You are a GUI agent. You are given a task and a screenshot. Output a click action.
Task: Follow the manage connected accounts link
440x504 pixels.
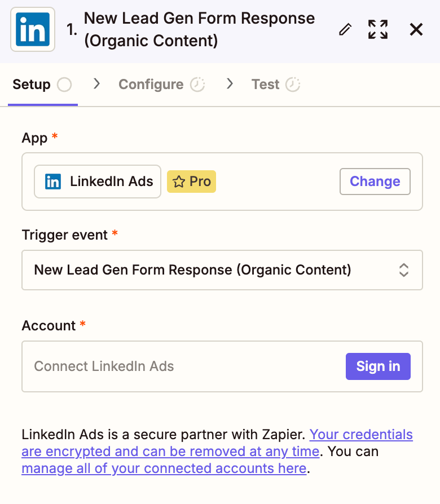click(x=164, y=468)
